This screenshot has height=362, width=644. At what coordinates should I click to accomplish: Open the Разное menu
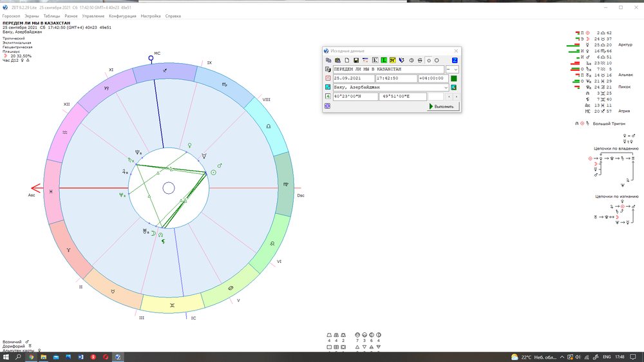[x=71, y=16]
